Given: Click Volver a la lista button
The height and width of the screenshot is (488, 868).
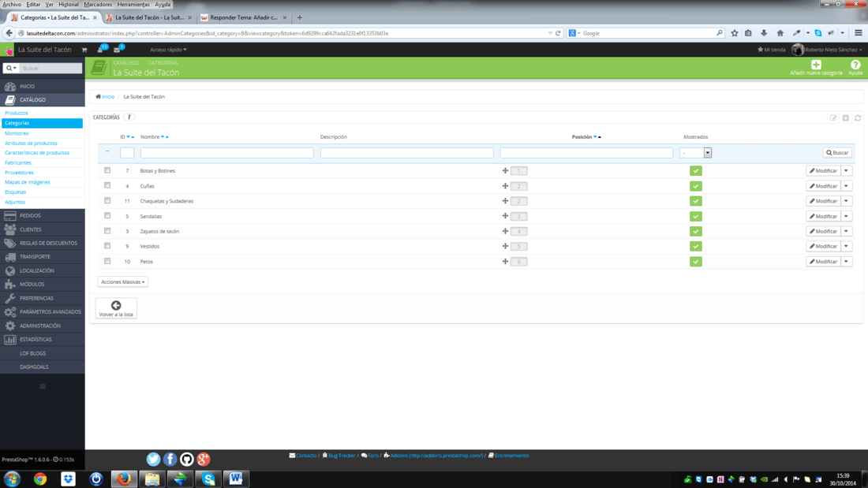Looking at the screenshot, I should point(116,308).
